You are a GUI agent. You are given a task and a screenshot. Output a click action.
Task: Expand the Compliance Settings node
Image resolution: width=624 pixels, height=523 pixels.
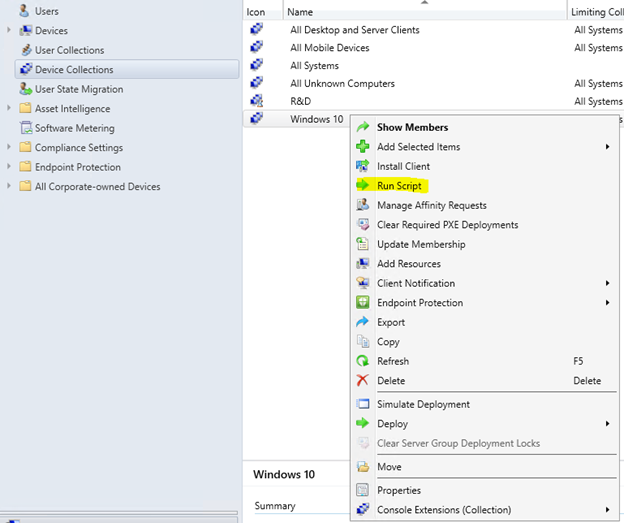tap(9, 147)
